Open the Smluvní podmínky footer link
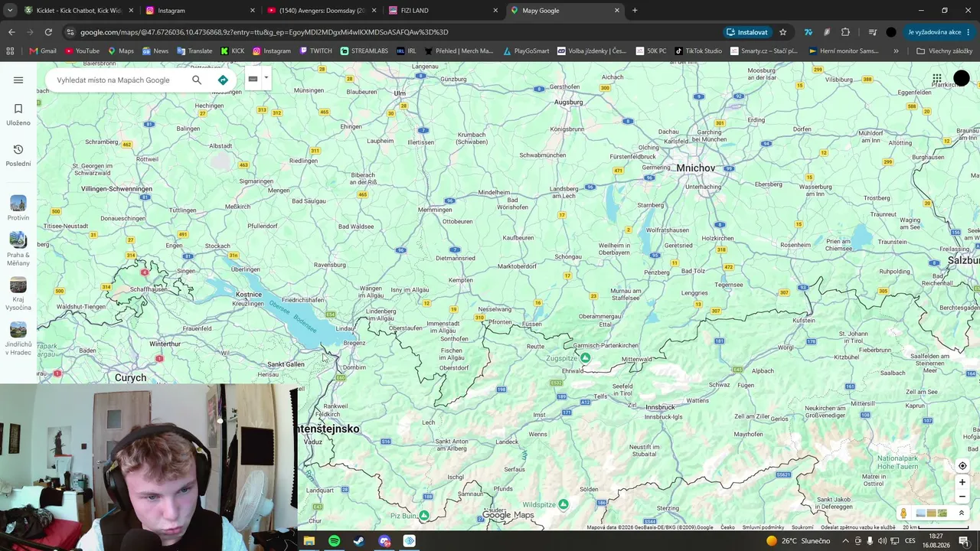980x551 pixels. 763,527
